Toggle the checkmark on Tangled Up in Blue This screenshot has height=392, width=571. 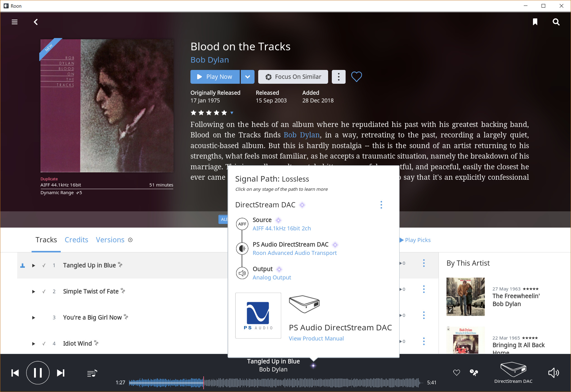click(x=44, y=266)
